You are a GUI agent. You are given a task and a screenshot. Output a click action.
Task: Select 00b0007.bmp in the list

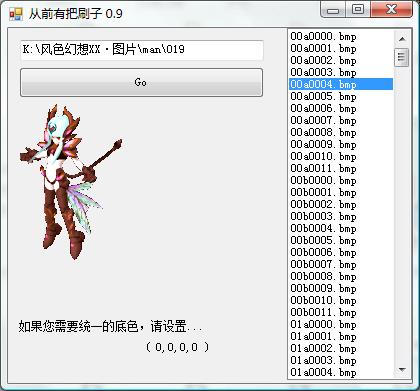[341, 264]
